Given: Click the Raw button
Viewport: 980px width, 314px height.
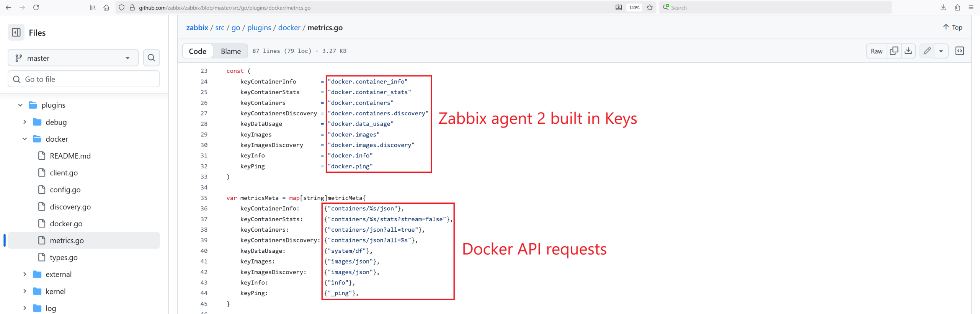Looking at the screenshot, I should pos(876,51).
